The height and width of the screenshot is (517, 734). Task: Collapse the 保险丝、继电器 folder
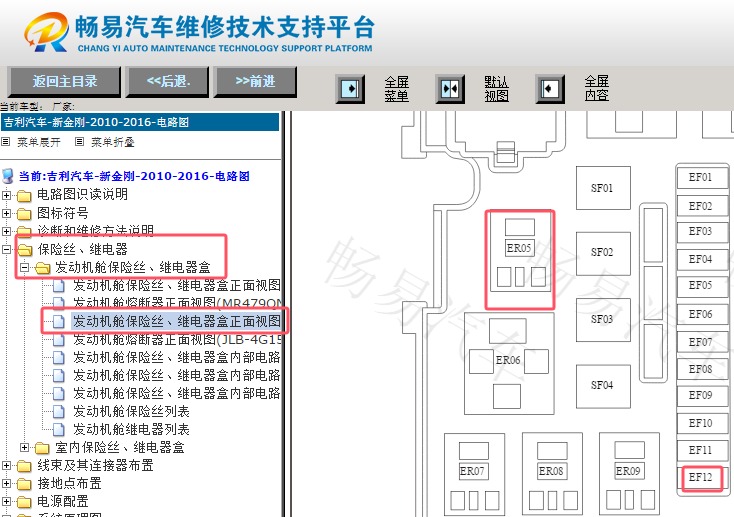7,250
